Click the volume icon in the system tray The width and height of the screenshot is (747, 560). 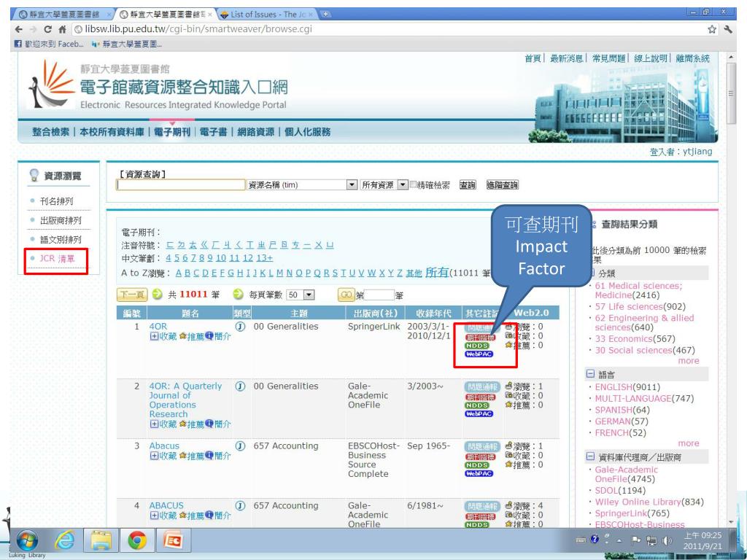667,540
